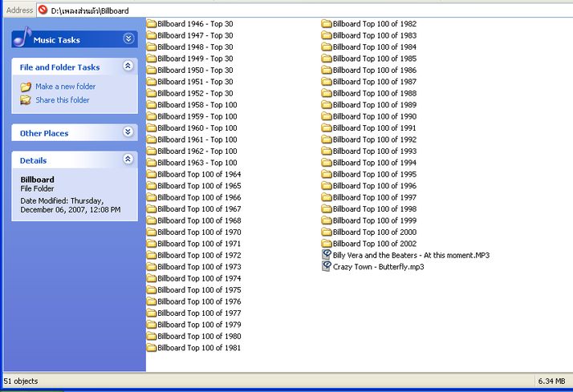This screenshot has height=392, width=573.
Task: Select Billboard 1946 - Top 30 folder icon
Action: [x=152, y=24]
